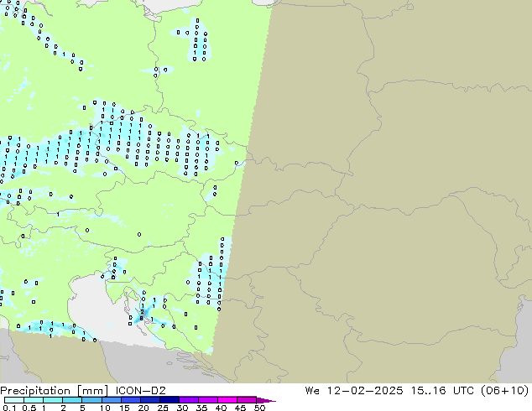Click the '45' legend scale label
532x411 pixels.
(x=240, y=408)
